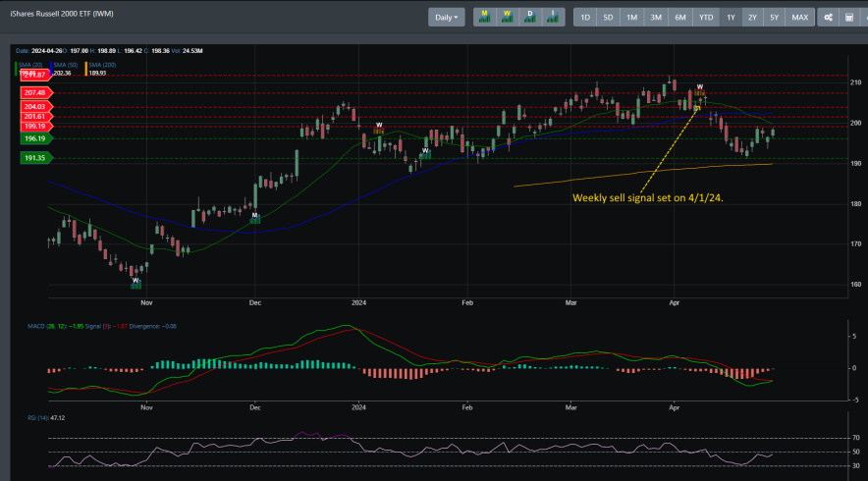
Task: Open the Daily interval dropdown
Action: click(x=446, y=17)
